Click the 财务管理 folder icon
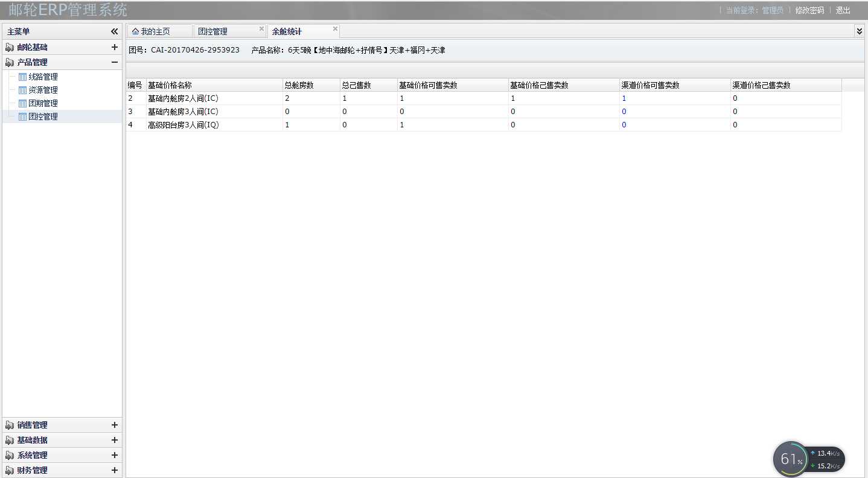Image resolution: width=868 pixels, height=478 pixels. [x=10, y=470]
